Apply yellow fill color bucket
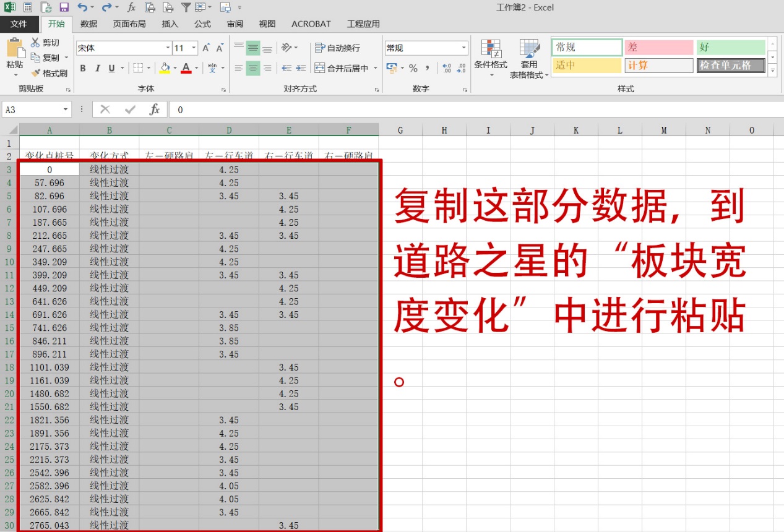 tap(165, 68)
